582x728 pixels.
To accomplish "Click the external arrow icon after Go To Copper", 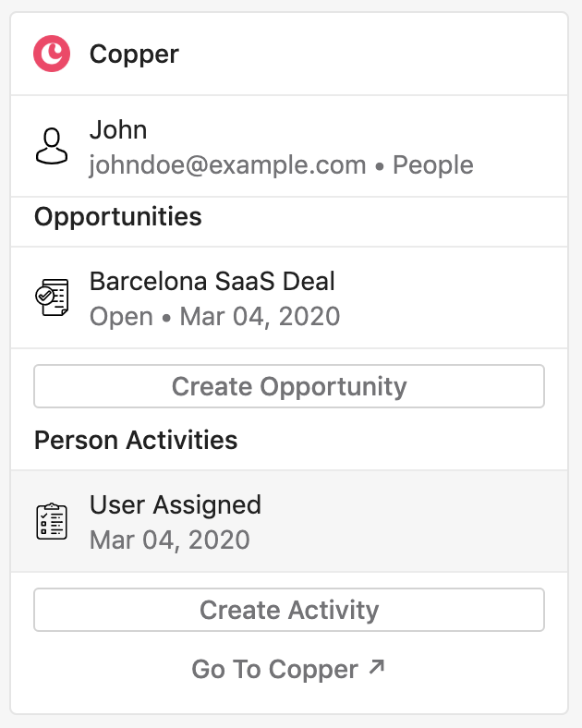I will (377, 667).
